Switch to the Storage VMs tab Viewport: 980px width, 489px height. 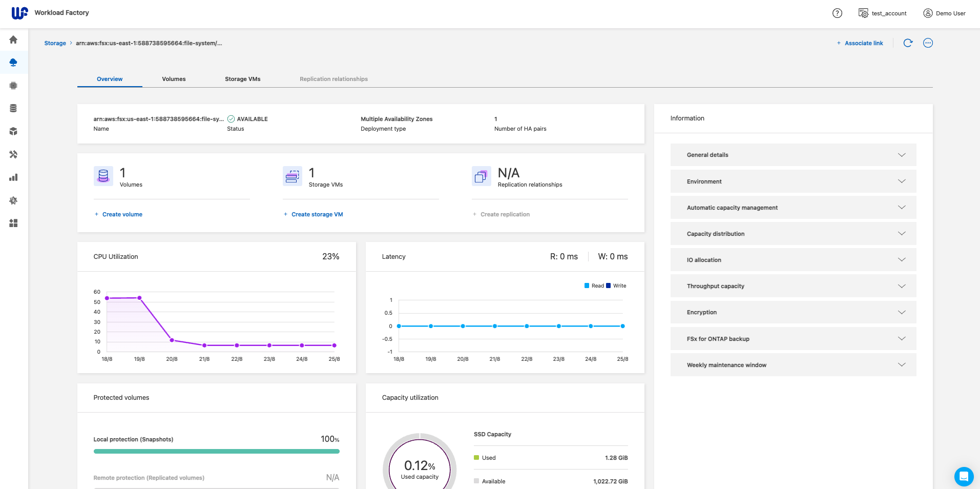click(x=242, y=79)
